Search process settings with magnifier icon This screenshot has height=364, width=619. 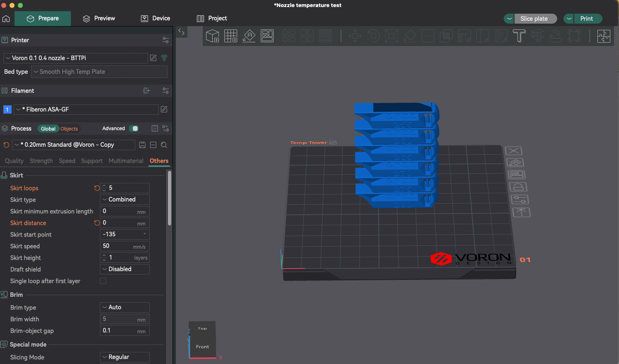click(164, 145)
